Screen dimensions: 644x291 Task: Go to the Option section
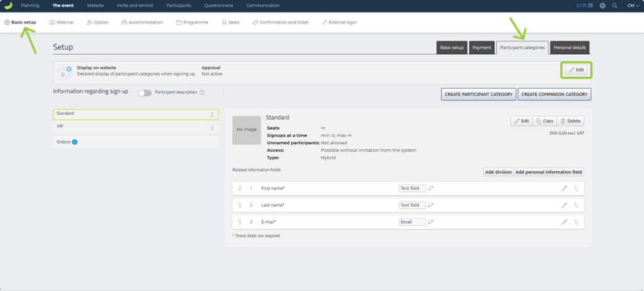pos(97,22)
